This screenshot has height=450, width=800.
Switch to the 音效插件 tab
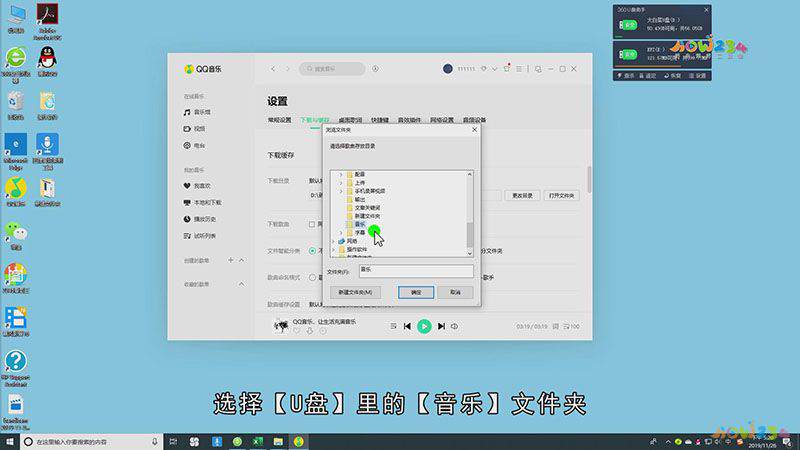pyautogui.click(x=409, y=120)
